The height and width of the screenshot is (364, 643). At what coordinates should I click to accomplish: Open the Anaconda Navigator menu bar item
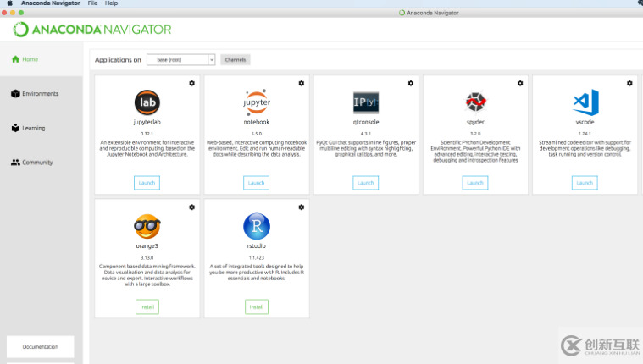pos(51,3)
